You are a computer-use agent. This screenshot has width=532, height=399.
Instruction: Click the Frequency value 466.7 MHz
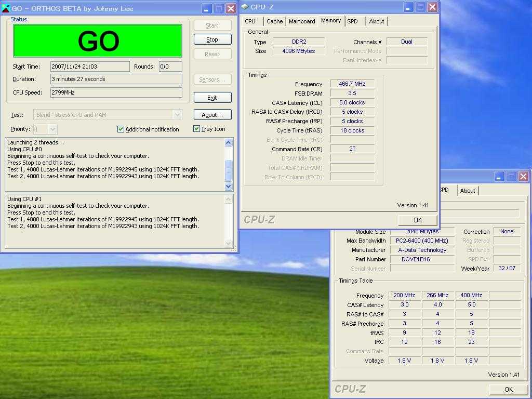[x=352, y=84]
